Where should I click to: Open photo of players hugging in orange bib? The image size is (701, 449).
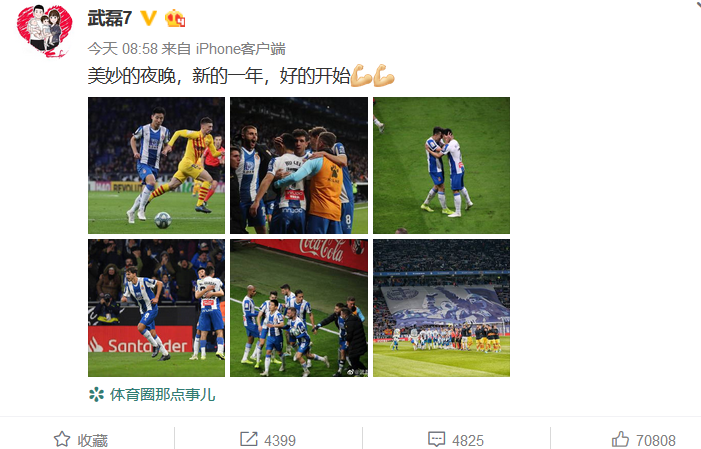click(299, 165)
